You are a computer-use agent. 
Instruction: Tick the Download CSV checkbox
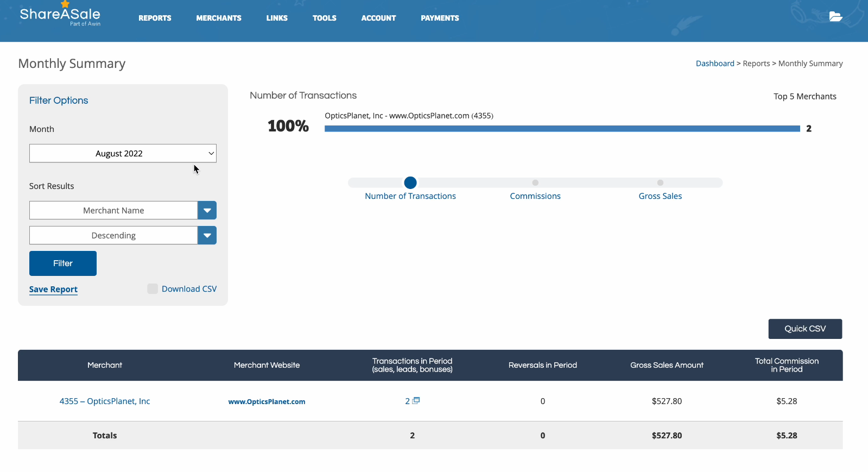(x=153, y=289)
